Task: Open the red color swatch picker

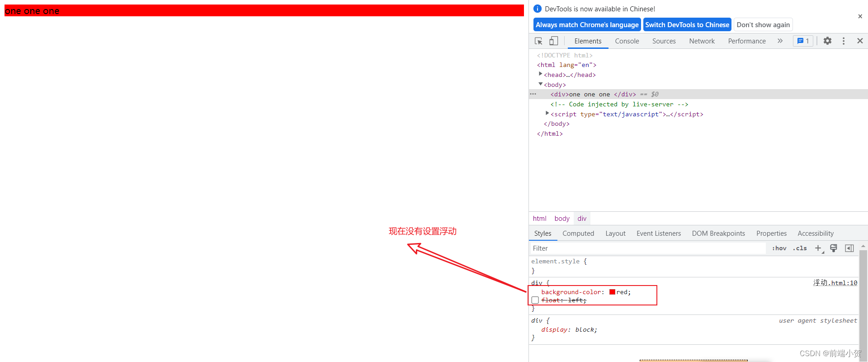Action: point(612,292)
